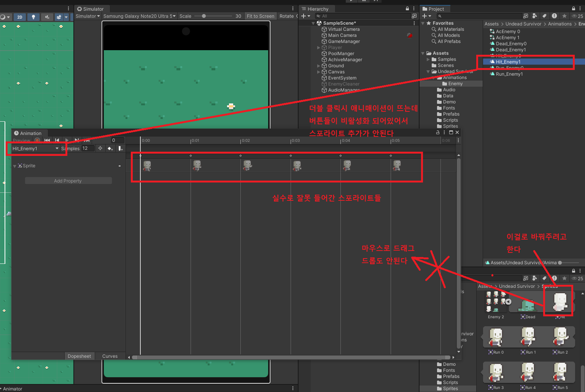This screenshot has height=392, width=585.
Task: Select EventSystem in Hierarchy
Action: [x=342, y=78]
